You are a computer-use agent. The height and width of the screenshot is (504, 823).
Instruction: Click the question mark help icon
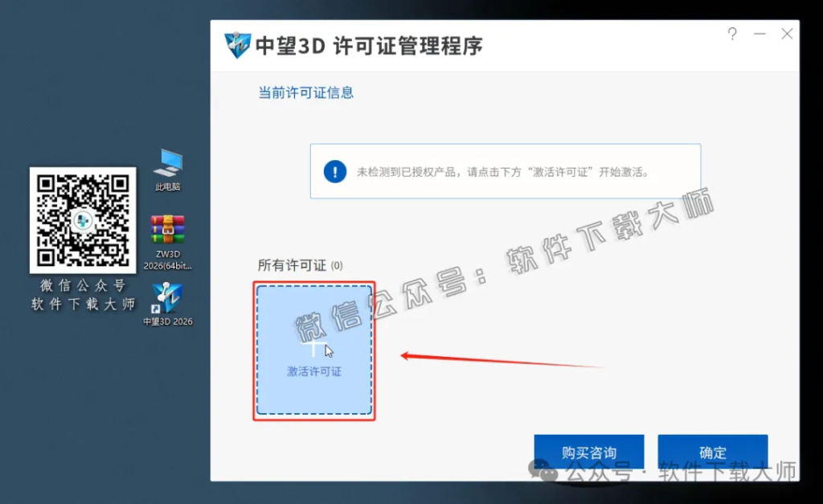point(731,34)
